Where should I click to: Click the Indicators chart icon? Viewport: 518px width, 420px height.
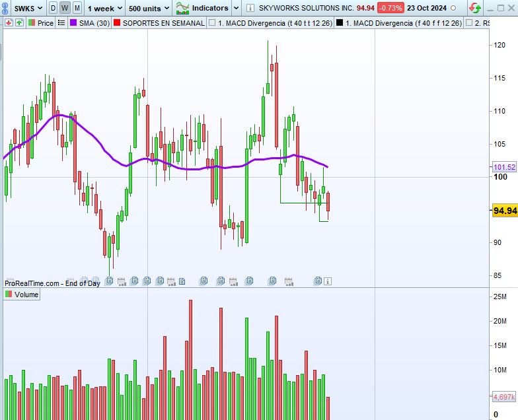click(x=182, y=8)
